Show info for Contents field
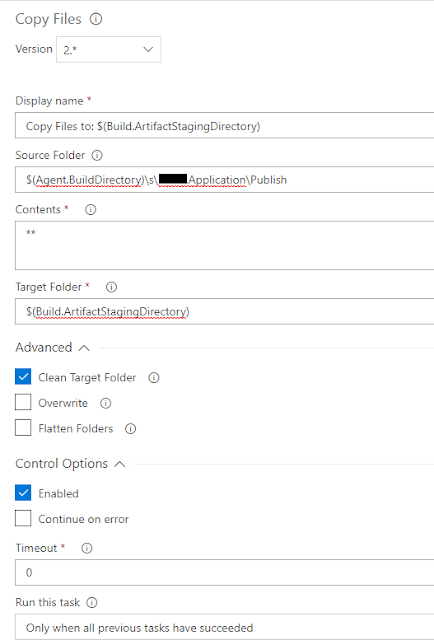 pyautogui.click(x=90, y=209)
